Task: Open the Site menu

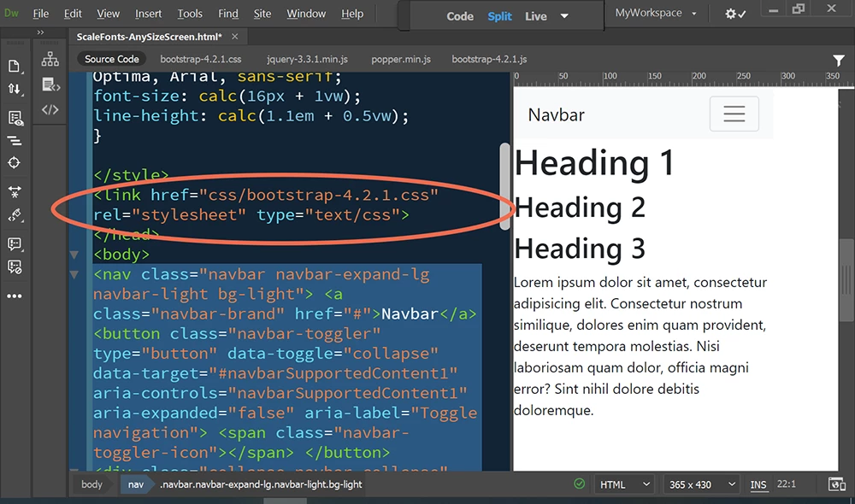Action: [262, 14]
